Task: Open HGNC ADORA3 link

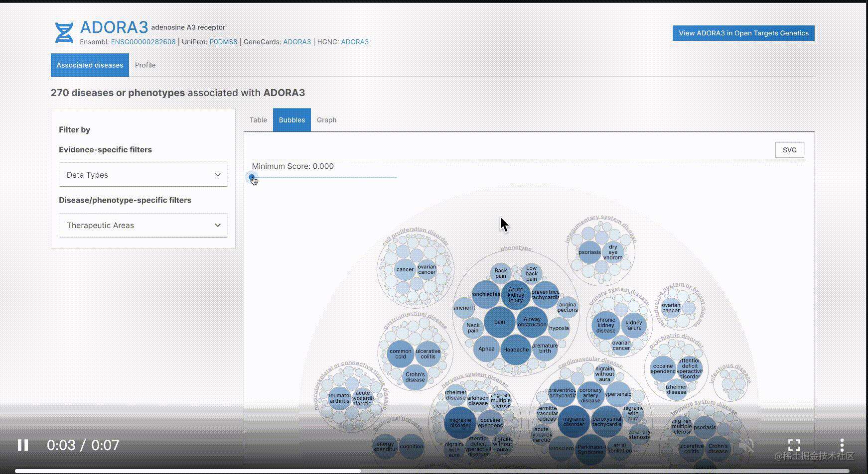Action: [x=355, y=42]
